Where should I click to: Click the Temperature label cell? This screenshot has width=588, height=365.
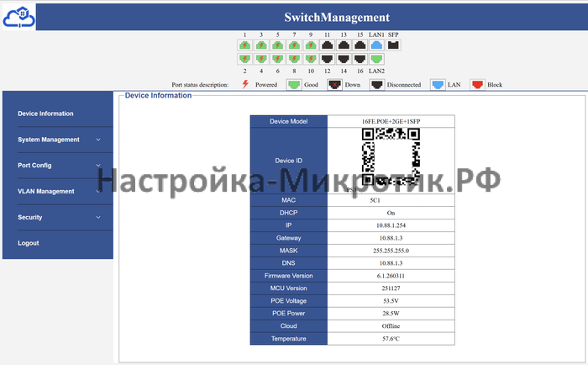pos(289,339)
